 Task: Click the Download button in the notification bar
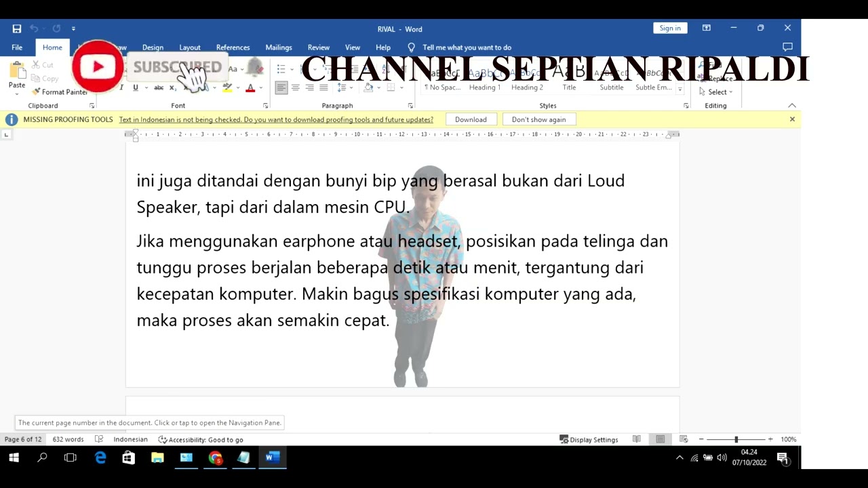[471, 119]
